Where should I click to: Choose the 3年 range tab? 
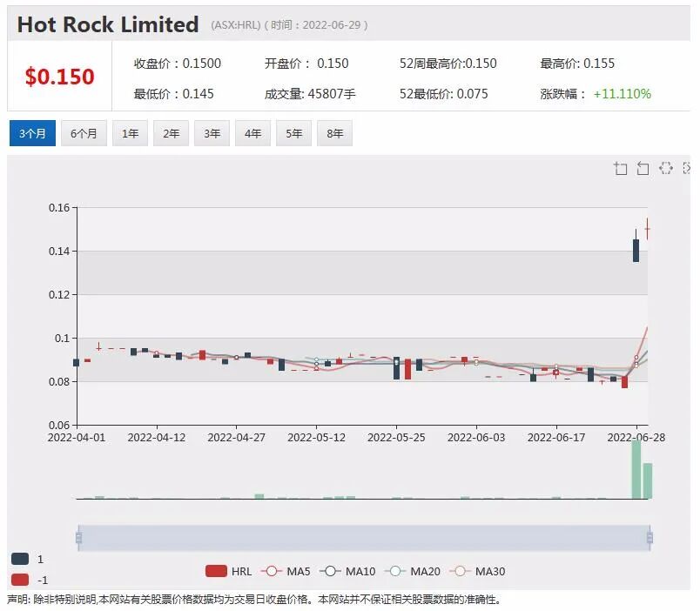click(x=212, y=133)
